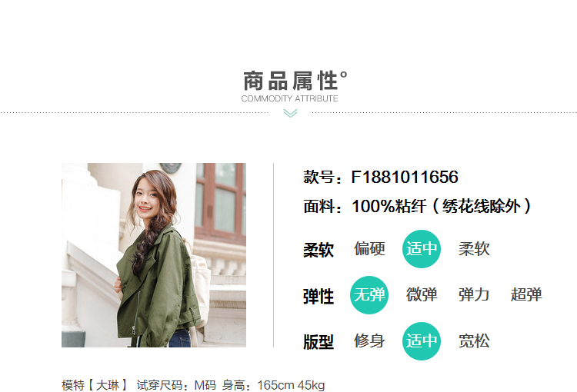Select the 偏硬 softness option
Viewport: 577px width, 392px height.
(369, 249)
